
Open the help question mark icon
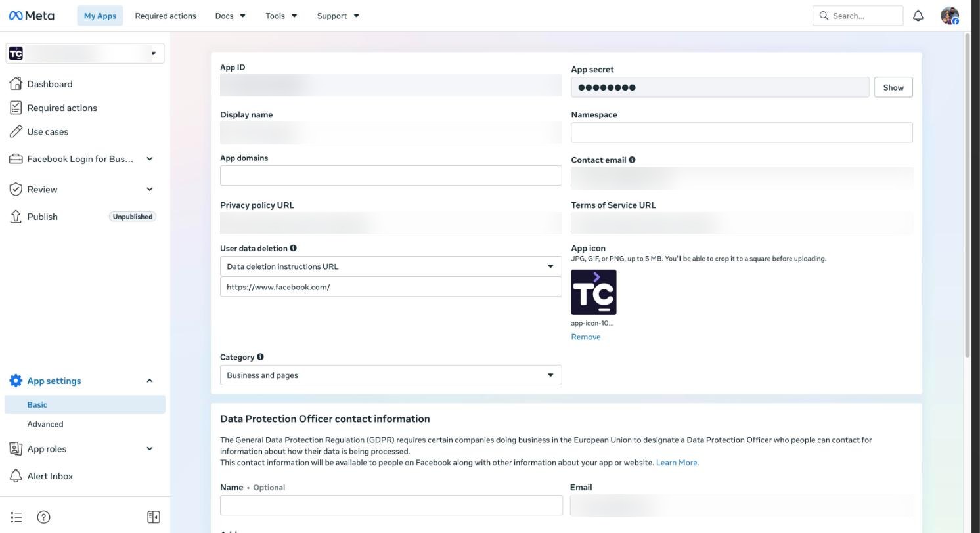pyautogui.click(x=43, y=517)
